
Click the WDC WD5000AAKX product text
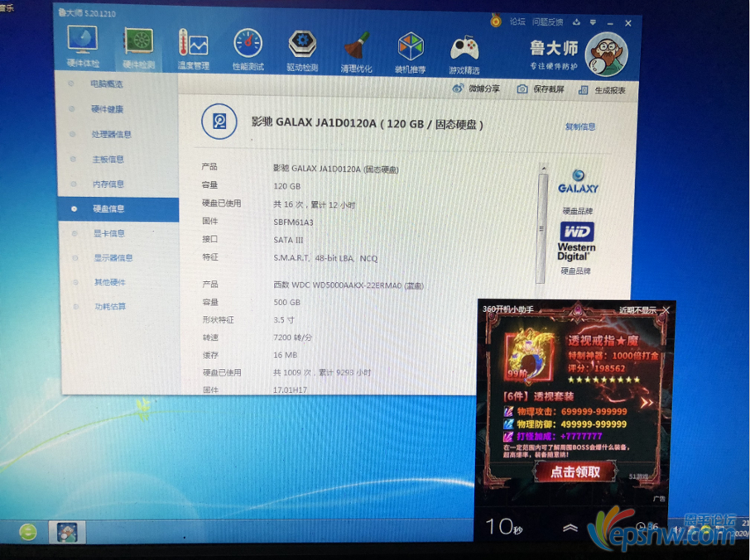(349, 285)
